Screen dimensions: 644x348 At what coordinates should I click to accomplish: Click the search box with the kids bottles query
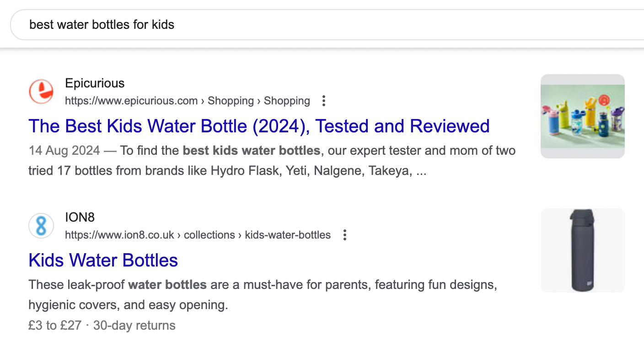click(320, 24)
